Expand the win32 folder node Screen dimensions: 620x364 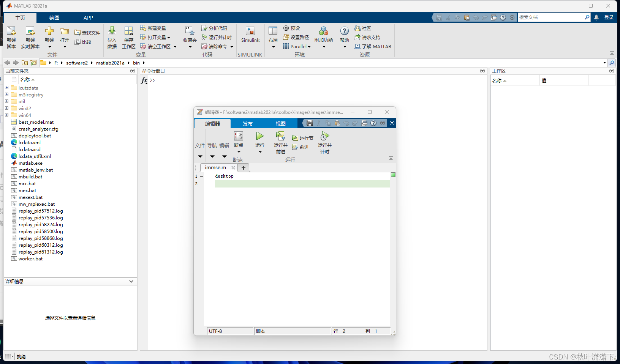(x=6, y=108)
